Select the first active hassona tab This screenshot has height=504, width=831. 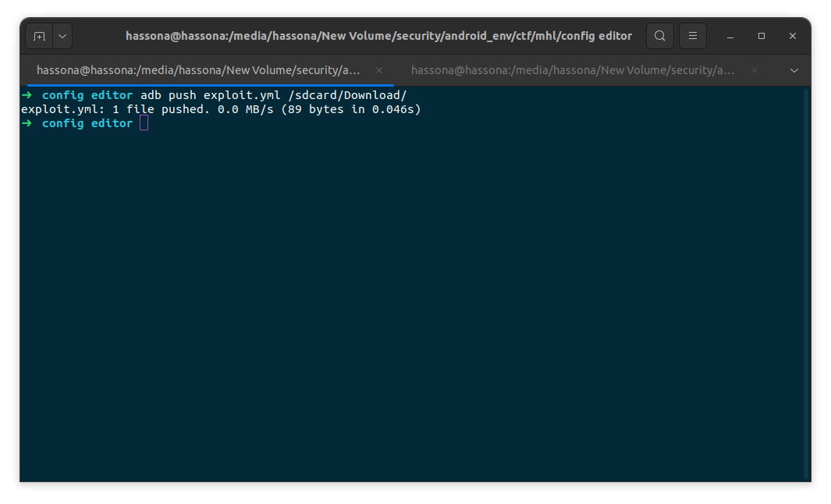pos(198,70)
